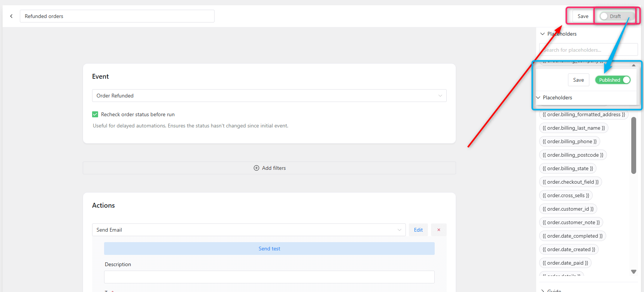The image size is (644, 292).
Task: Click placeholder list scroll down arrow
Action: (x=634, y=272)
